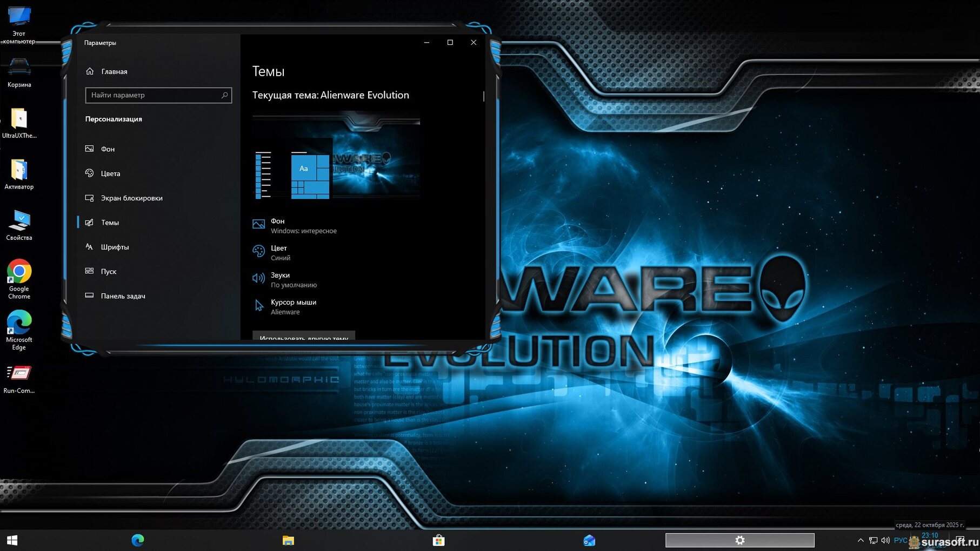Click the Использовать другую тему button
980x551 pixels.
pyautogui.click(x=304, y=335)
